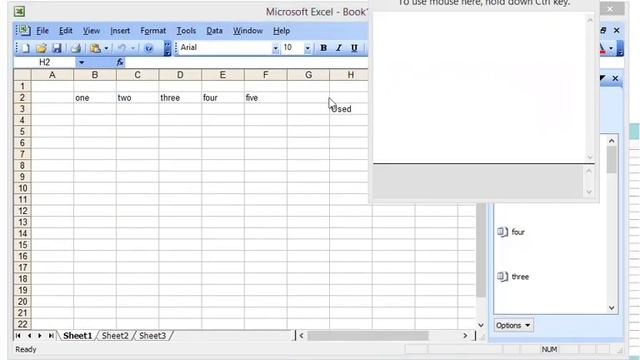640x360 pixels.
Task: Select clipboard entry 'three'
Action: [520, 276]
